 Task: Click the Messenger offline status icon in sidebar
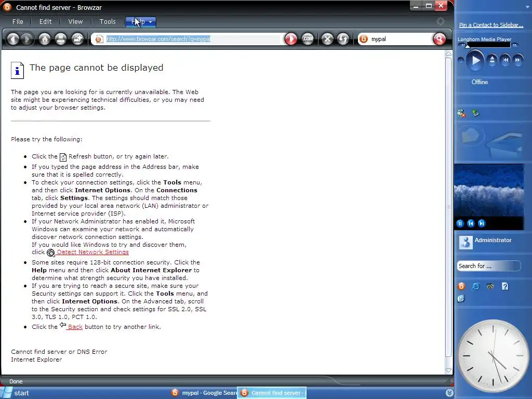click(x=461, y=113)
